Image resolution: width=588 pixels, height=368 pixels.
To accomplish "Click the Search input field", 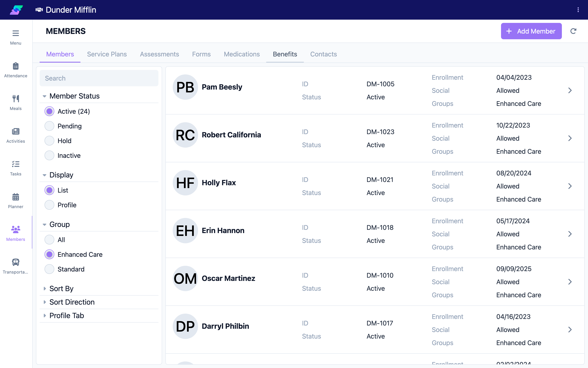I will [x=99, y=78].
